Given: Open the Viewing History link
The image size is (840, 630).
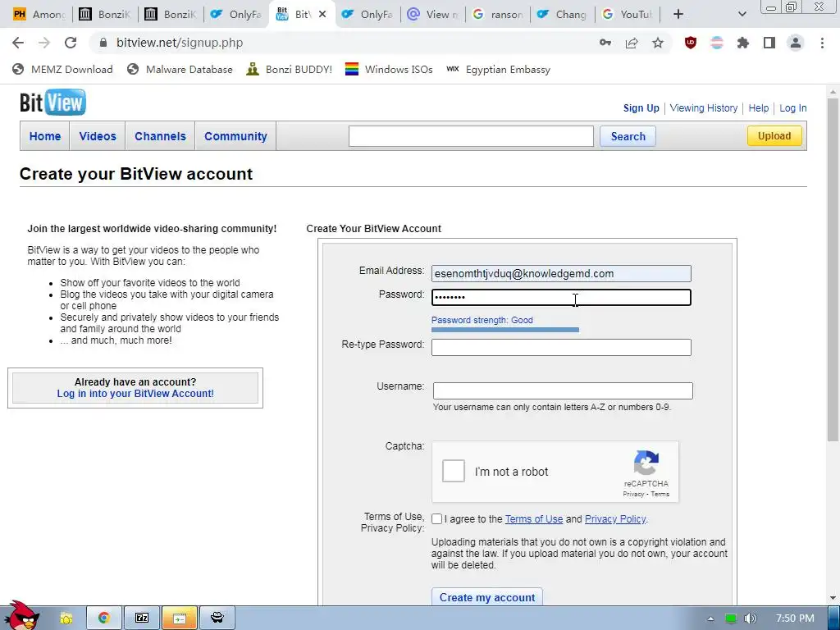Looking at the screenshot, I should pos(703,108).
